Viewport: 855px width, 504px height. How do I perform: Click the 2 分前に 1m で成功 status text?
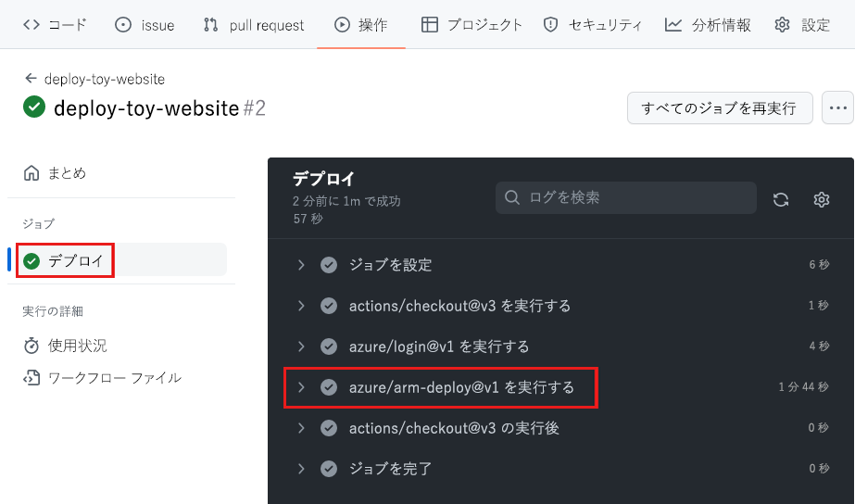pyautogui.click(x=346, y=201)
